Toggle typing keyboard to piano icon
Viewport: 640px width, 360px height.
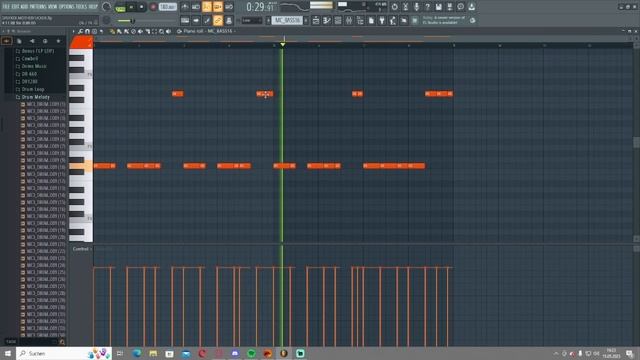click(x=185, y=20)
